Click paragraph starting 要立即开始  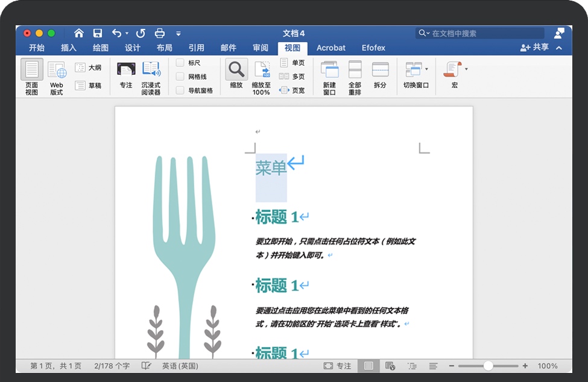tap(335, 248)
